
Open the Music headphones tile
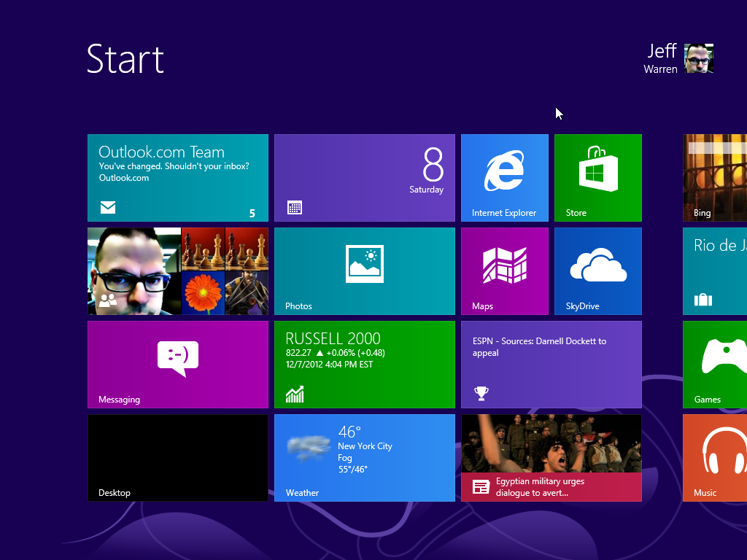[715, 458]
